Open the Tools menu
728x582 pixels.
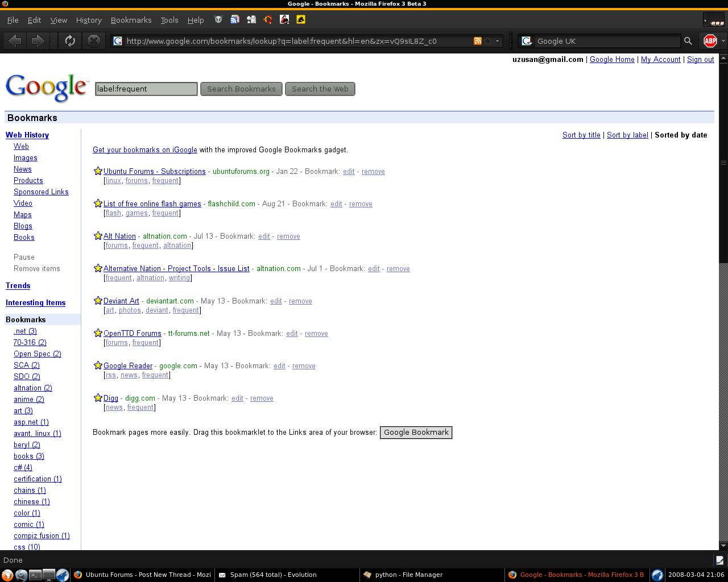point(169,20)
